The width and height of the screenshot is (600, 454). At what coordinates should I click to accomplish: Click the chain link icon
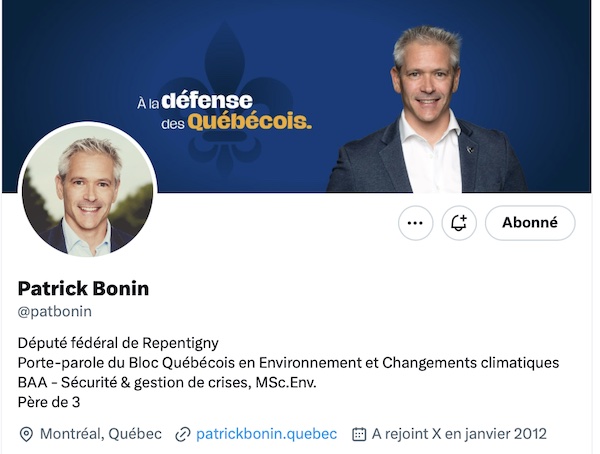(183, 434)
